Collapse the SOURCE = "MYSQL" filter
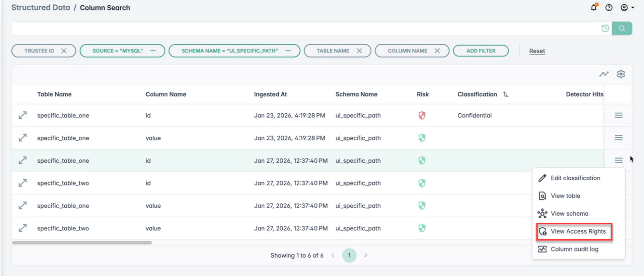 pos(153,51)
